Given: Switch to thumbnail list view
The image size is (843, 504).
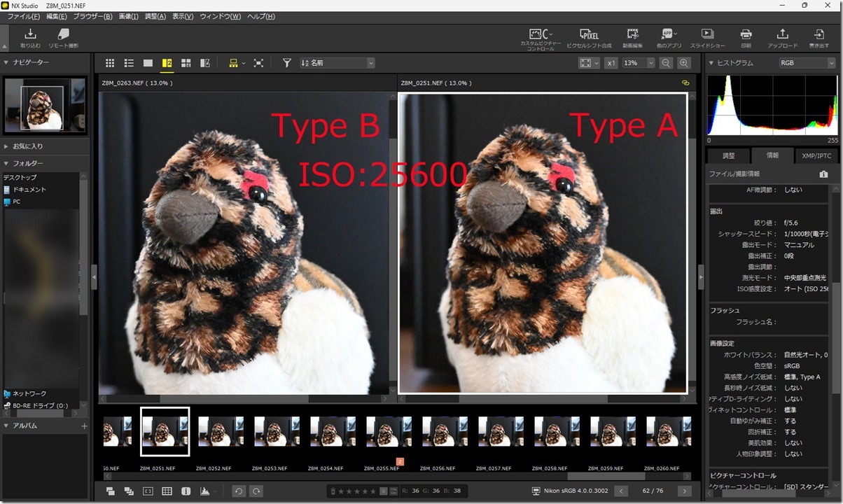Looking at the screenshot, I should point(129,63).
